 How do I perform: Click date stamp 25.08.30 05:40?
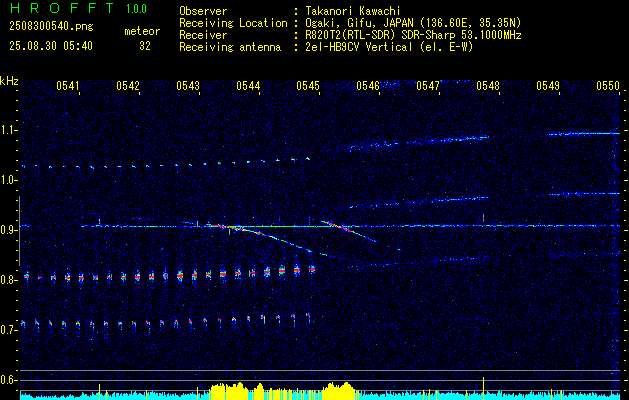tap(51, 46)
